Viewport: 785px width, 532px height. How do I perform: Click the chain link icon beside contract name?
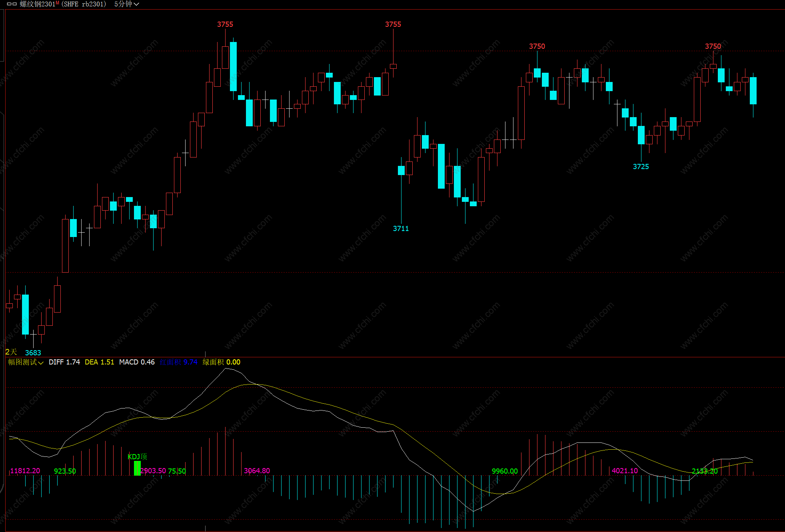pyautogui.click(x=12, y=4)
